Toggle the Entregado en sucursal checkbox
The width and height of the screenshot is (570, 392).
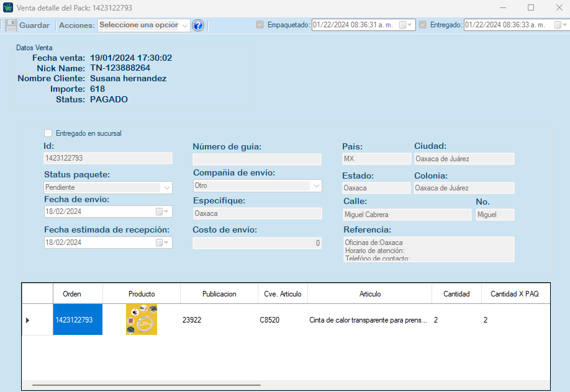[x=48, y=133]
